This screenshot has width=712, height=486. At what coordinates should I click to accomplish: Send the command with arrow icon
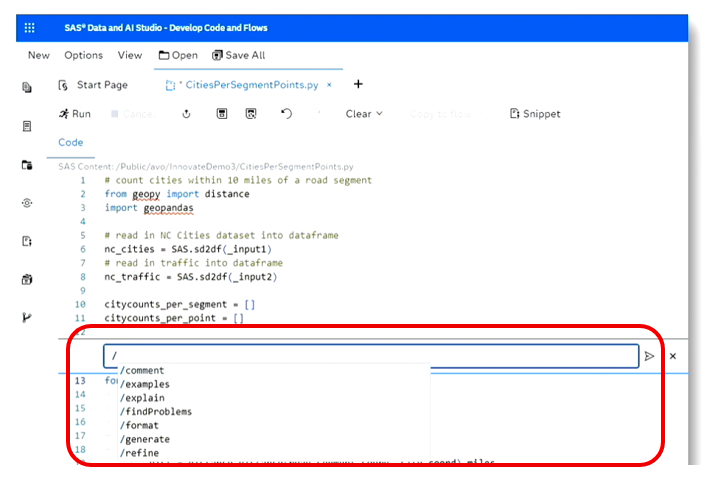click(649, 356)
